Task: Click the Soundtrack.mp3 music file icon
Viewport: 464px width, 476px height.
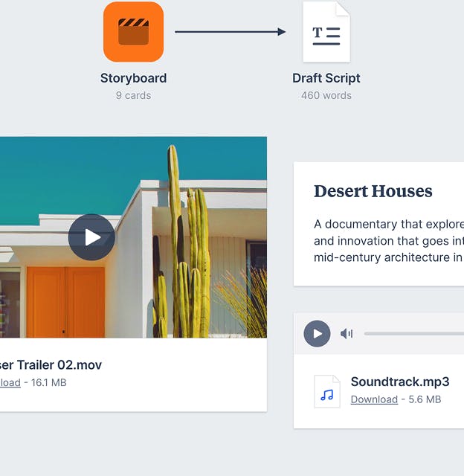Action: 327,391
